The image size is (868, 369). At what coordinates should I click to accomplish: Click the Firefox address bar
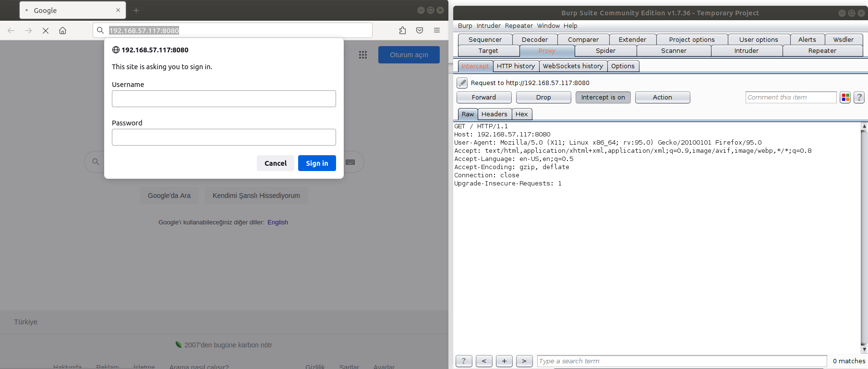(x=232, y=30)
